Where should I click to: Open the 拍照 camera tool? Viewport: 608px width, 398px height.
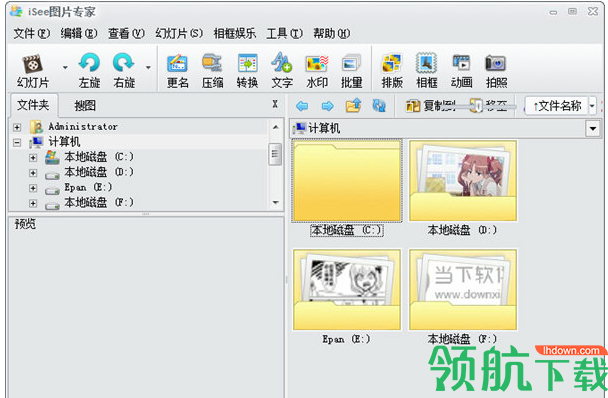tap(496, 71)
